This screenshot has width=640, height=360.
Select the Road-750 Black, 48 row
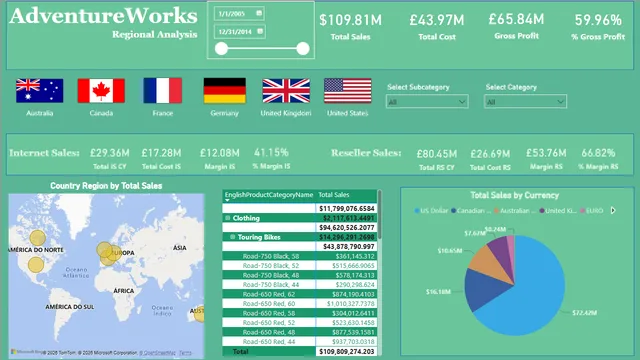(x=299, y=275)
